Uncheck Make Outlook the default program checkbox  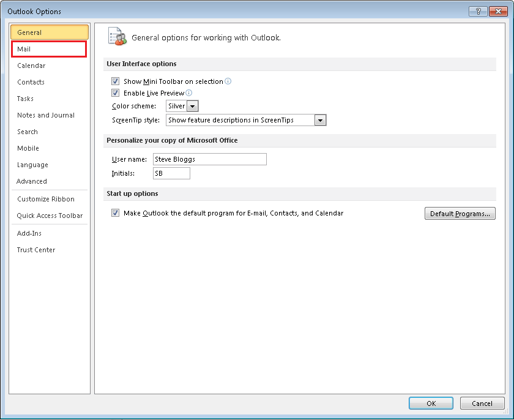(x=116, y=213)
